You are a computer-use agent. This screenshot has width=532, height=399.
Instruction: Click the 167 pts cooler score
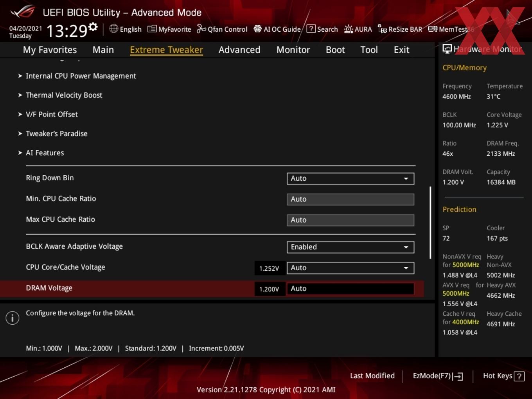click(497, 238)
